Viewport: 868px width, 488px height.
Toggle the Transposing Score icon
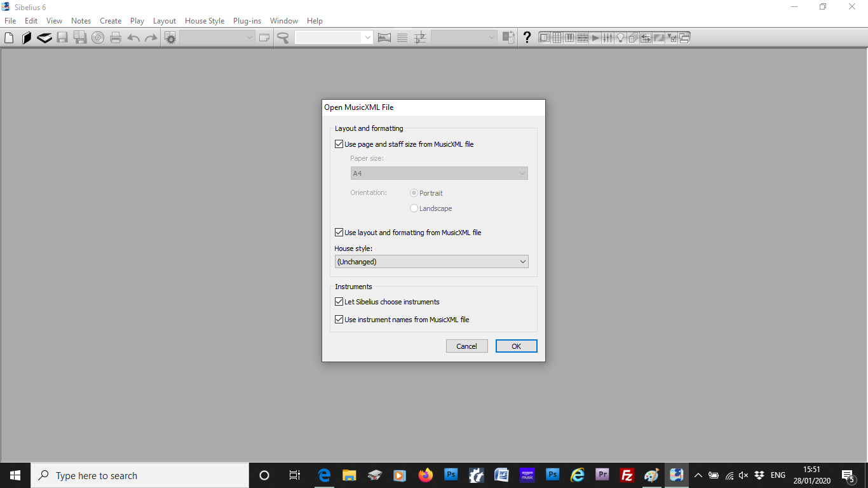[420, 37]
